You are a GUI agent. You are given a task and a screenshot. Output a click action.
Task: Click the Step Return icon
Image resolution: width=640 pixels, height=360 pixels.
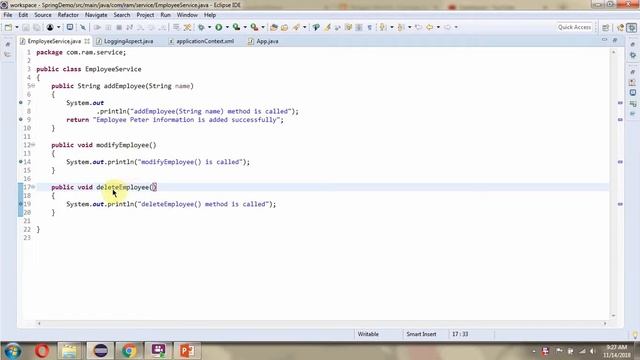pyautogui.click(x=162, y=27)
